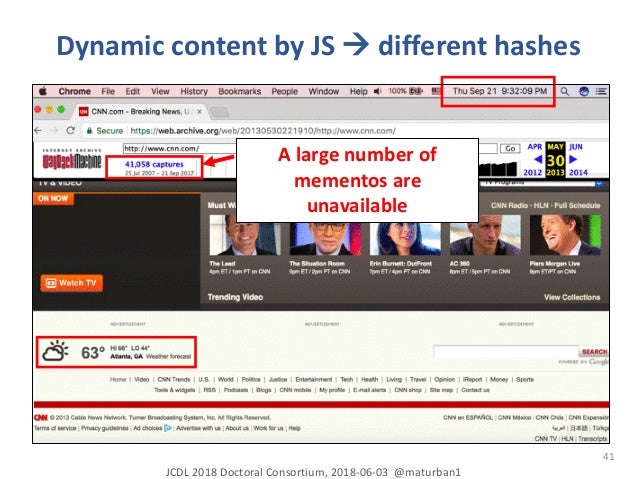Go to previous capture blue arrow
This screenshot has width=638, height=479.
point(537,159)
